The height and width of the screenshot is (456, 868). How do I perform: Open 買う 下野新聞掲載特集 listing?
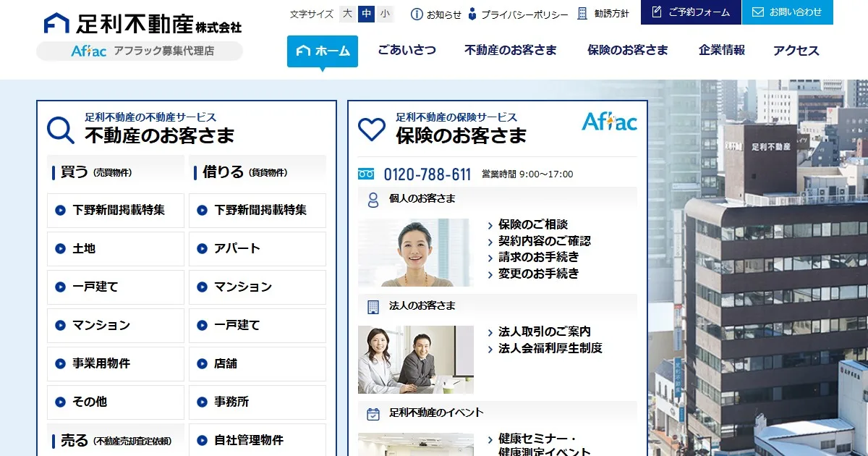pos(116,211)
